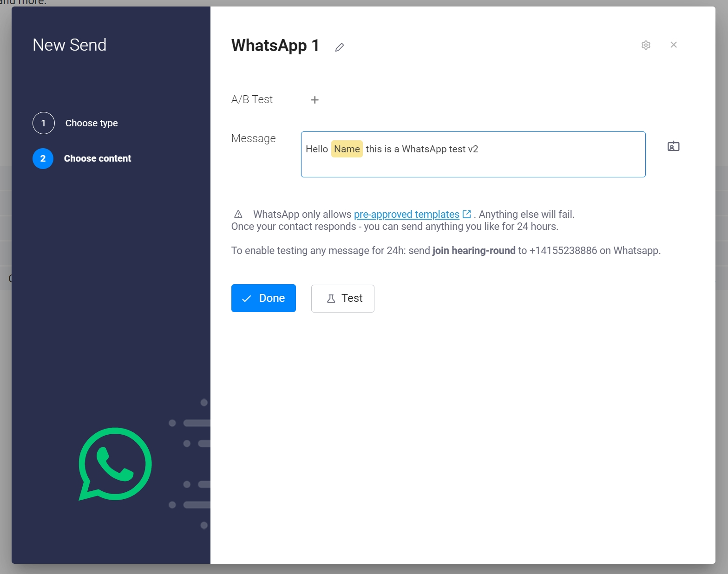728x574 pixels.
Task: Click the Done button
Action: [x=263, y=298]
